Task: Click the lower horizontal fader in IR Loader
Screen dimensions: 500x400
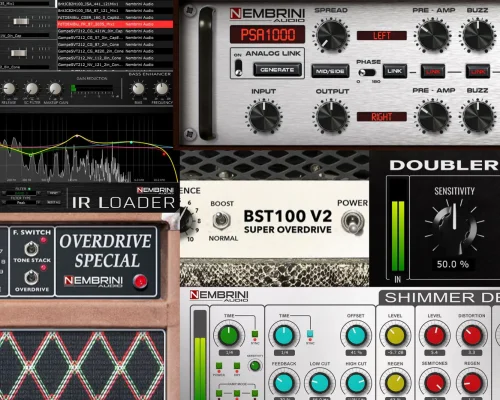Action: coord(19,53)
